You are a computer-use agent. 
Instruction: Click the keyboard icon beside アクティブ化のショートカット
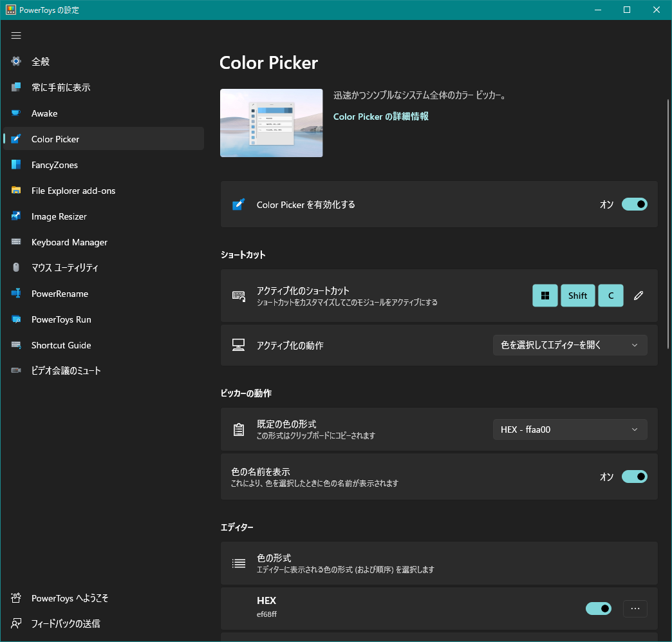click(x=239, y=296)
